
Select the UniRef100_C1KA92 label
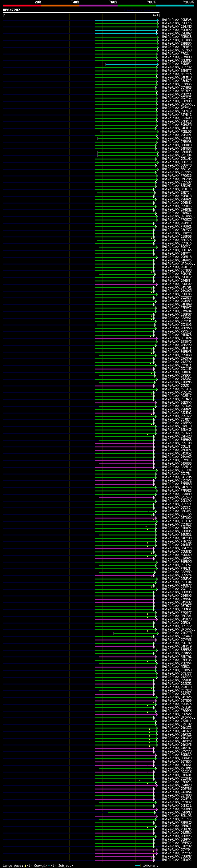click(x=176, y=860)
